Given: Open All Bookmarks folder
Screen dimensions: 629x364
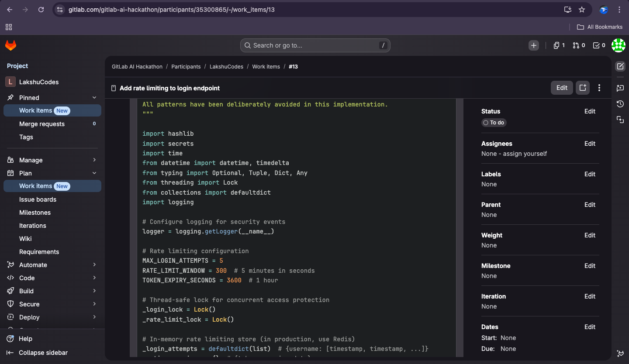Looking at the screenshot, I should (x=600, y=27).
